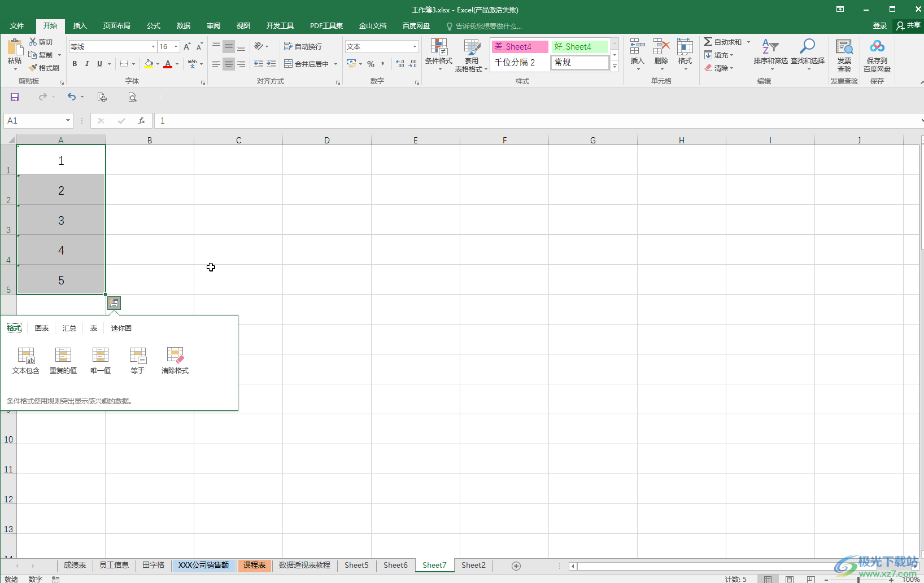The height and width of the screenshot is (583, 924).
Task: Click the font color red A button
Action: (167, 64)
